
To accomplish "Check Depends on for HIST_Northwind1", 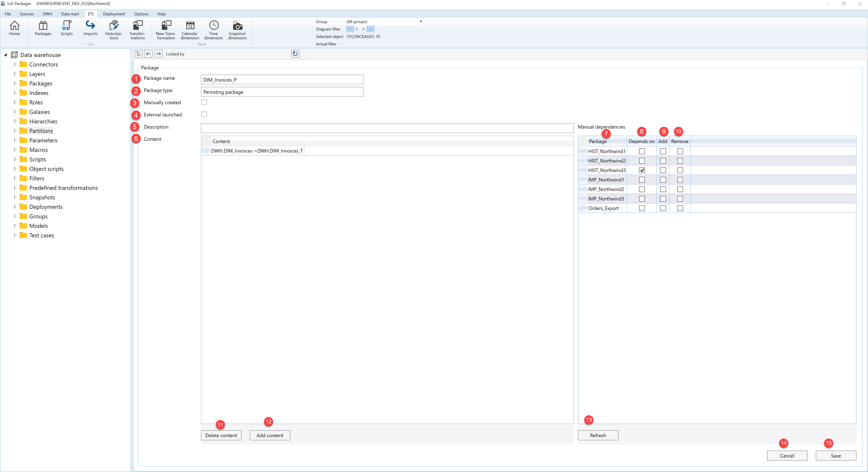I will pos(642,151).
